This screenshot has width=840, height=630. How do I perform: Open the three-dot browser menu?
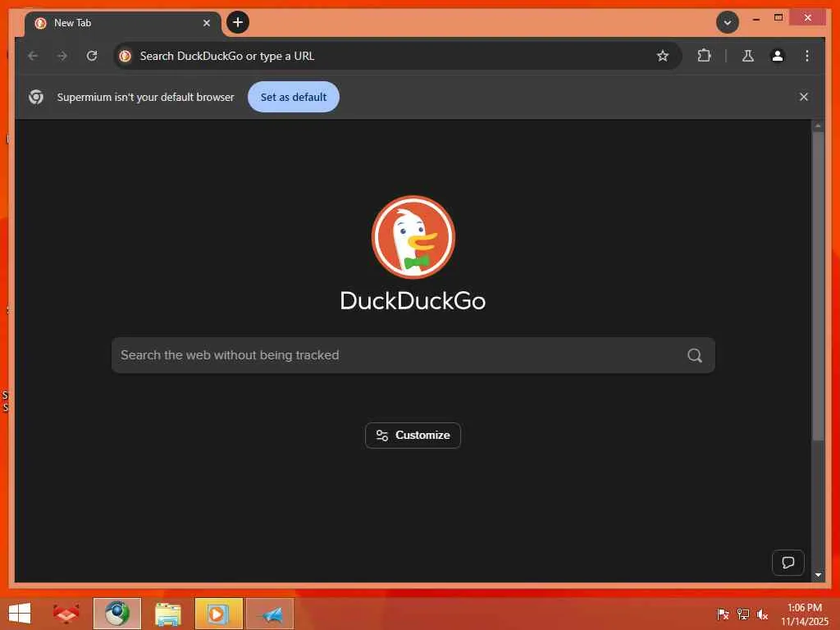[x=807, y=56]
